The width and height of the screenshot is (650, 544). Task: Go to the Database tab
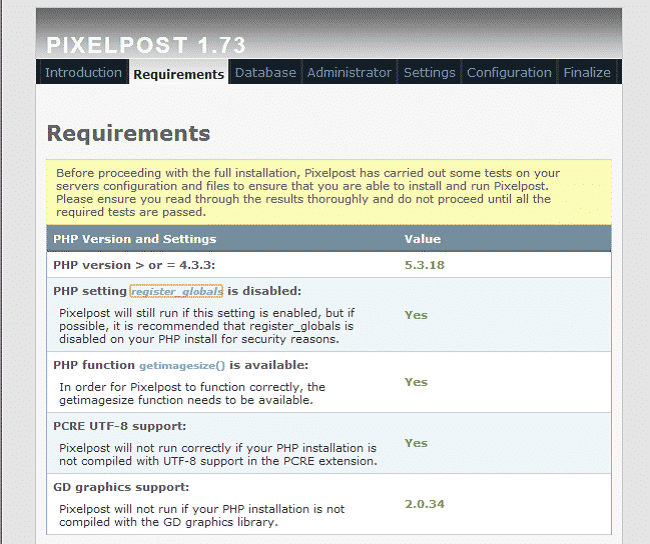point(265,73)
